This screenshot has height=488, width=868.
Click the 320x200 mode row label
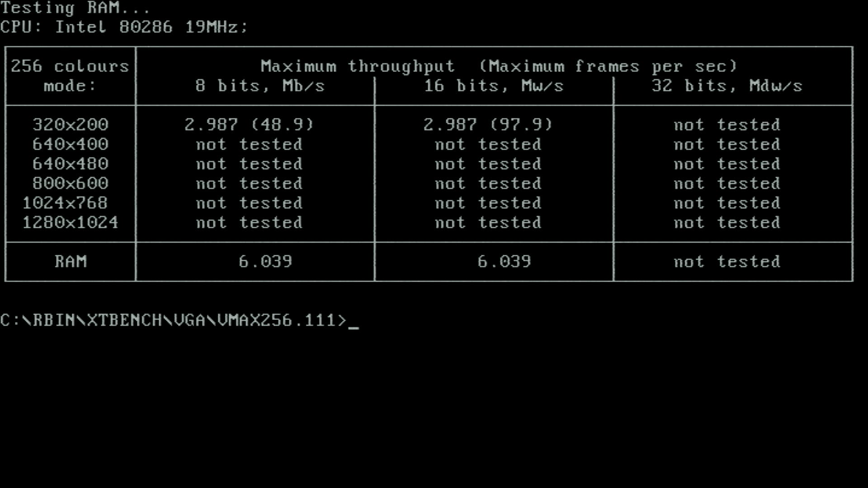71,124
